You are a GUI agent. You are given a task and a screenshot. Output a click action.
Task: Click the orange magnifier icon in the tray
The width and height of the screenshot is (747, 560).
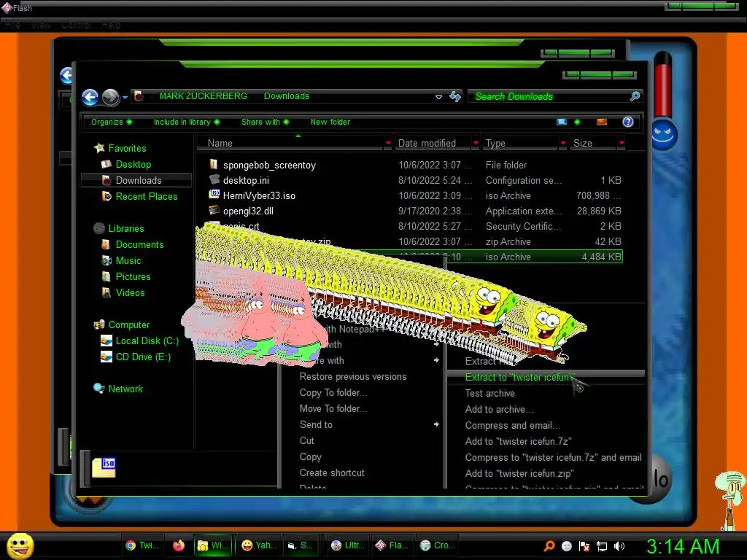click(x=549, y=546)
